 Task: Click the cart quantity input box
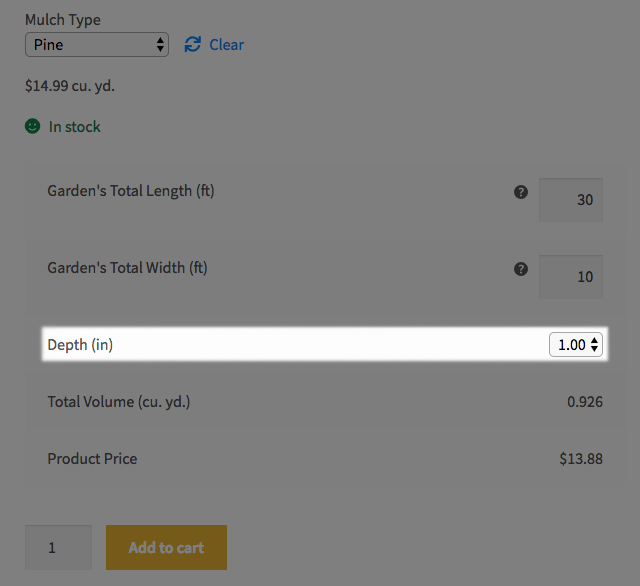coord(58,548)
